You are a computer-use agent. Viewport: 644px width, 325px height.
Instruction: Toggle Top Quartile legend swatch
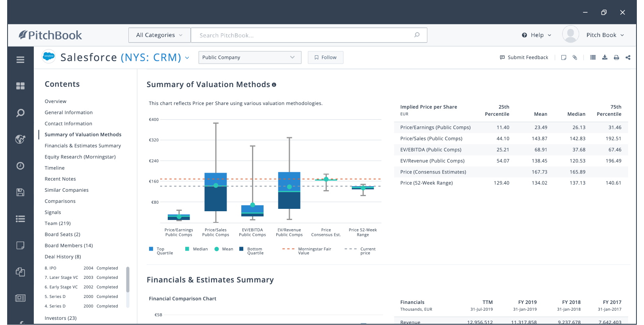[151, 249]
